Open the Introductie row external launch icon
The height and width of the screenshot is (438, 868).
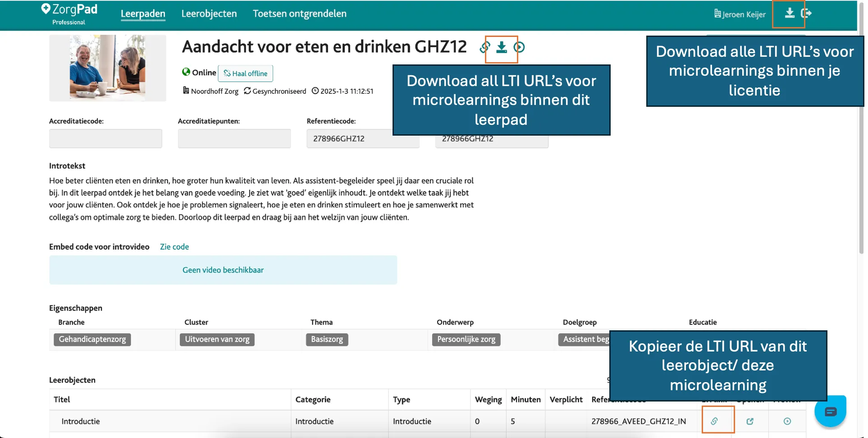click(750, 421)
